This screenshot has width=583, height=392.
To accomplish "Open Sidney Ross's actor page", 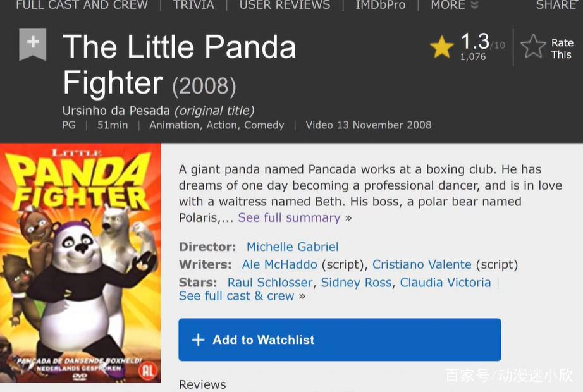I will pyautogui.click(x=356, y=283).
